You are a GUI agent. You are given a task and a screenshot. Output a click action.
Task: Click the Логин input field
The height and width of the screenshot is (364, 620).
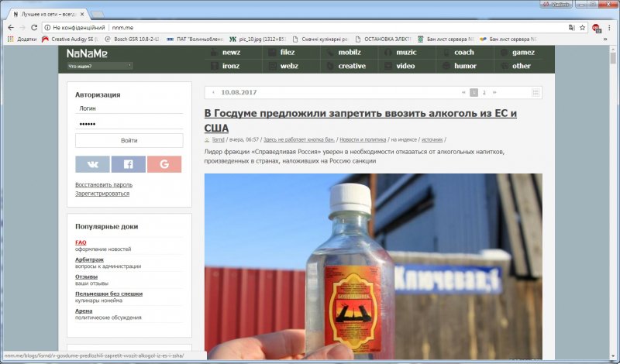coord(129,108)
